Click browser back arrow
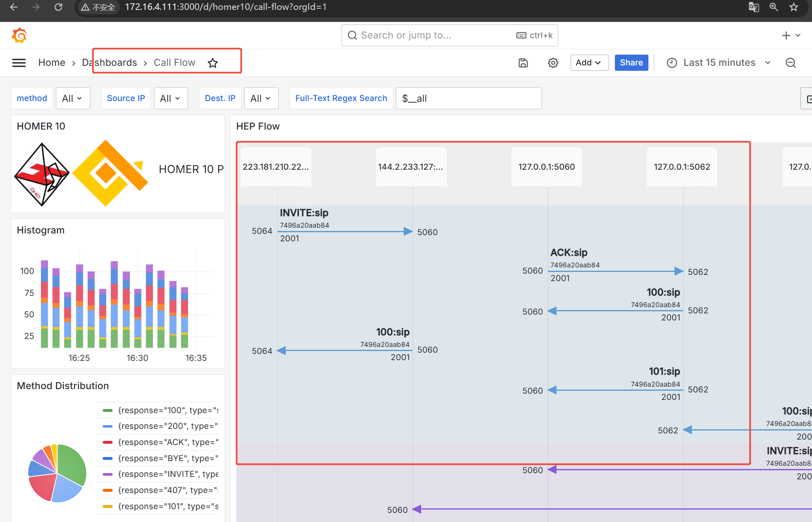Image resolution: width=812 pixels, height=522 pixels. click(x=14, y=7)
